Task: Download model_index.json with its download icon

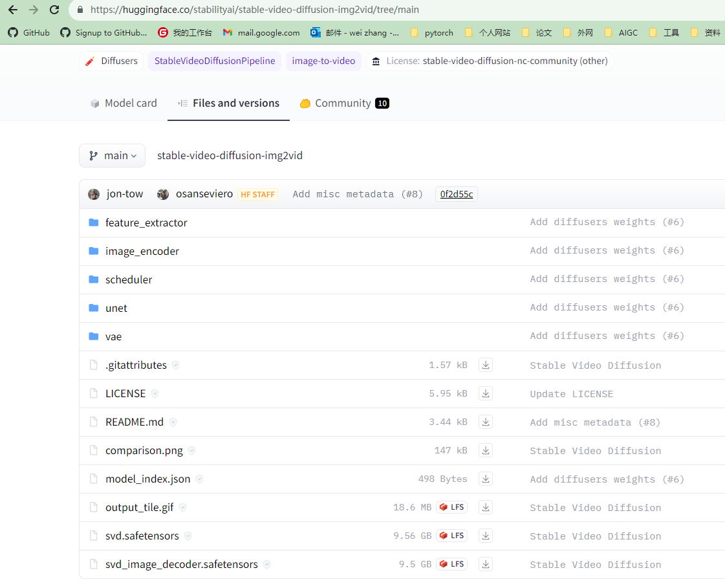Action: click(x=486, y=479)
